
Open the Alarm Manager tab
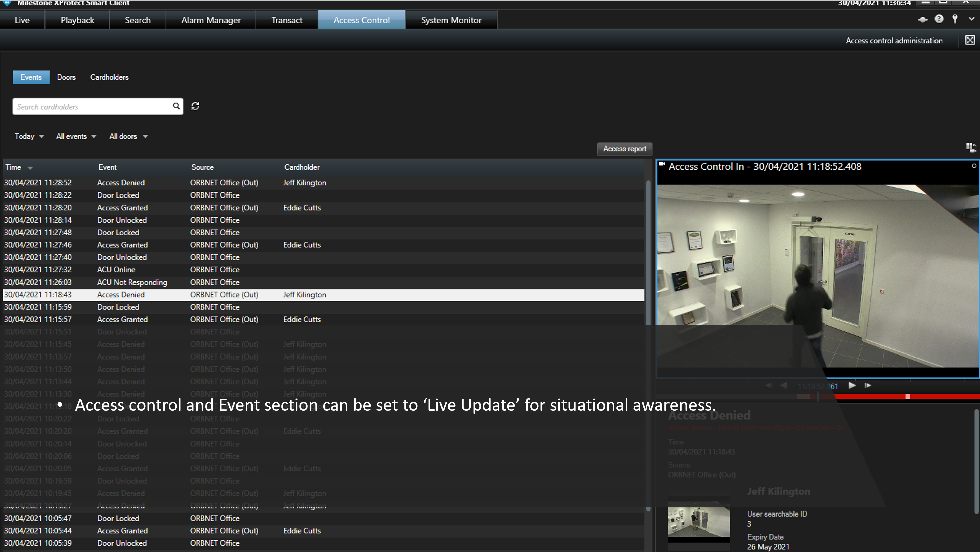tap(211, 20)
